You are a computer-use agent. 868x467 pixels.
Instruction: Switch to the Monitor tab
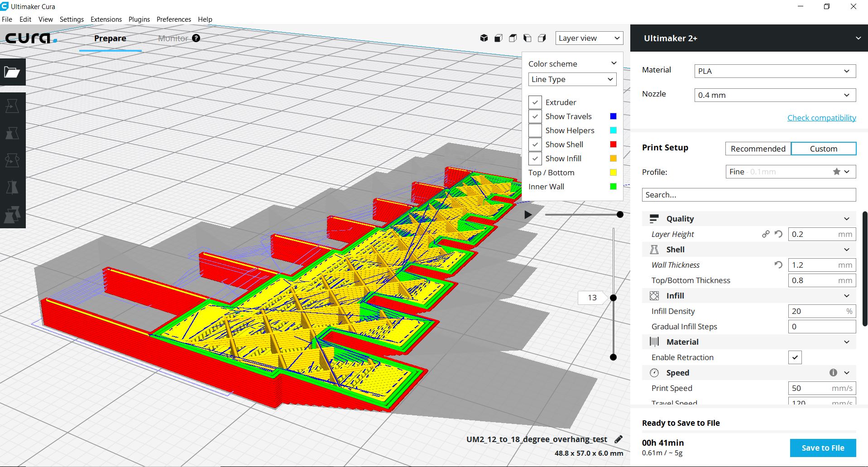coord(173,38)
